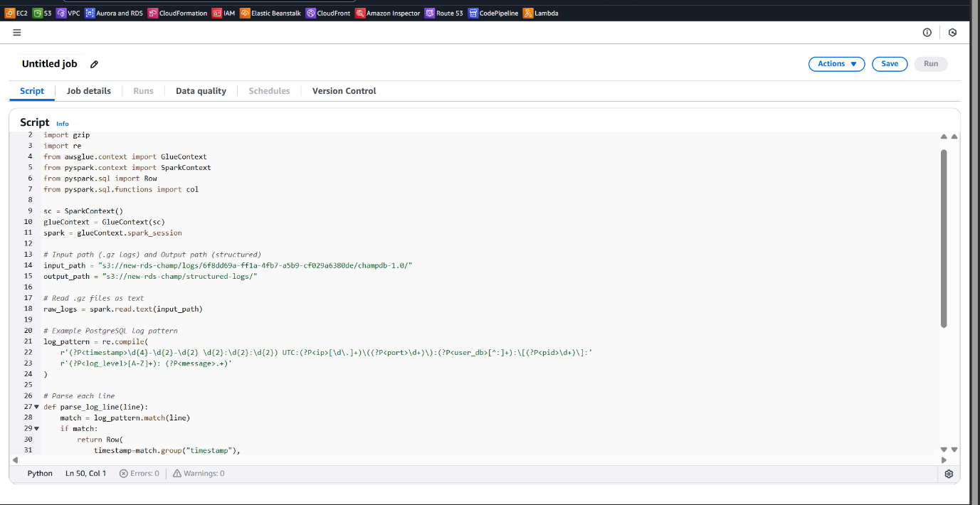The width and height of the screenshot is (980, 505).
Task: Click the hexagon icon beside the info icon
Action: click(953, 33)
